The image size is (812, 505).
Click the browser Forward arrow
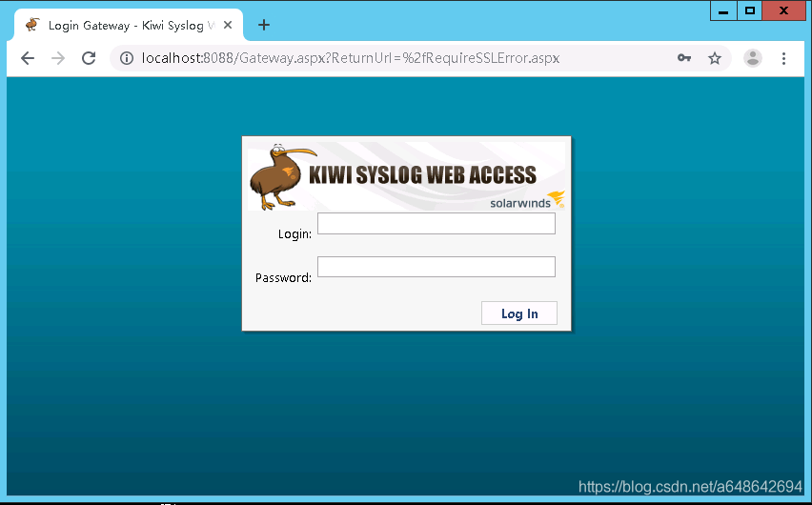58,58
